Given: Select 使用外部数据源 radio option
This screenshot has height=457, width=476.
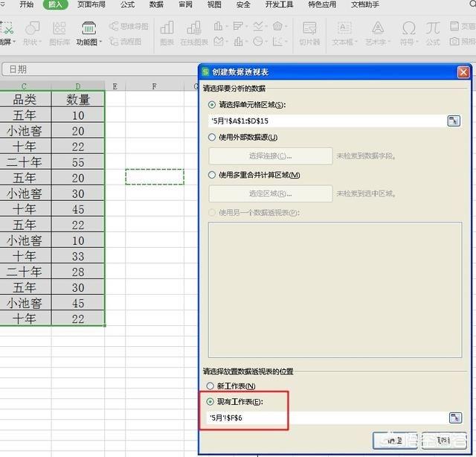Looking at the screenshot, I should point(211,138).
